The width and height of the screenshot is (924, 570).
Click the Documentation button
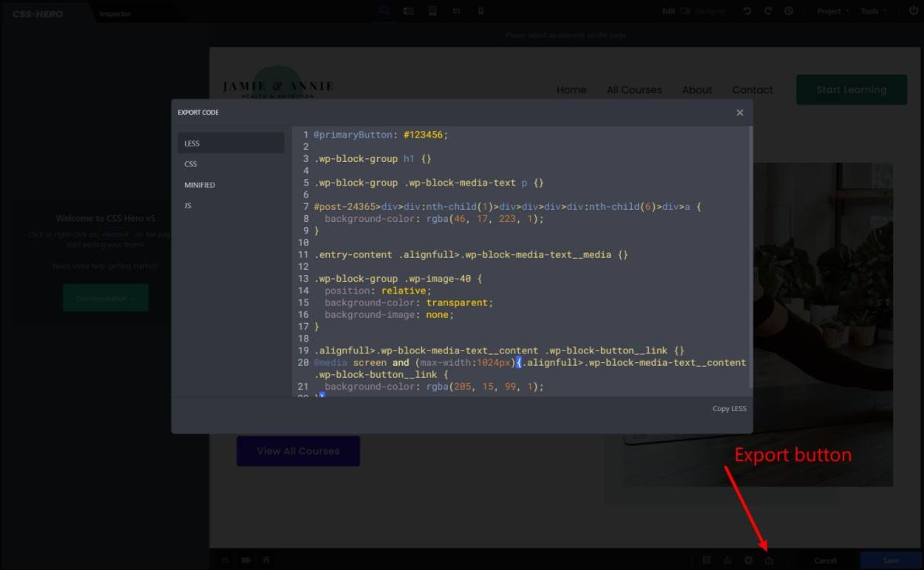pos(106,298)
